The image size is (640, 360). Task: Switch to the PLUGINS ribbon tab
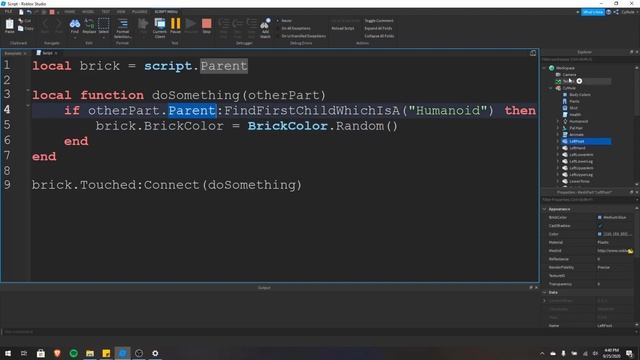point(140,12)
